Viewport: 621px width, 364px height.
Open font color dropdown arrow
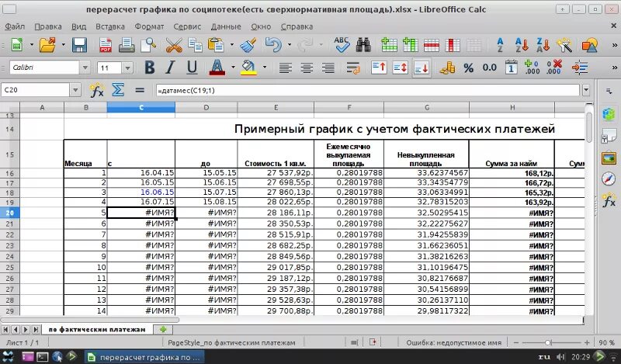pyautogui.click(x=233, y=68)
